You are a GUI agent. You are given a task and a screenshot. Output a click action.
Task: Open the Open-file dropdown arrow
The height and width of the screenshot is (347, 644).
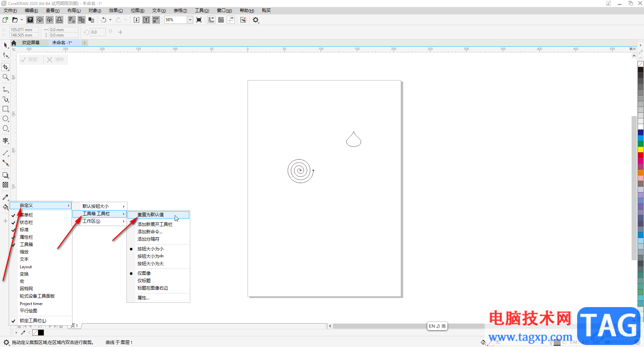click(x=22, y=20)
